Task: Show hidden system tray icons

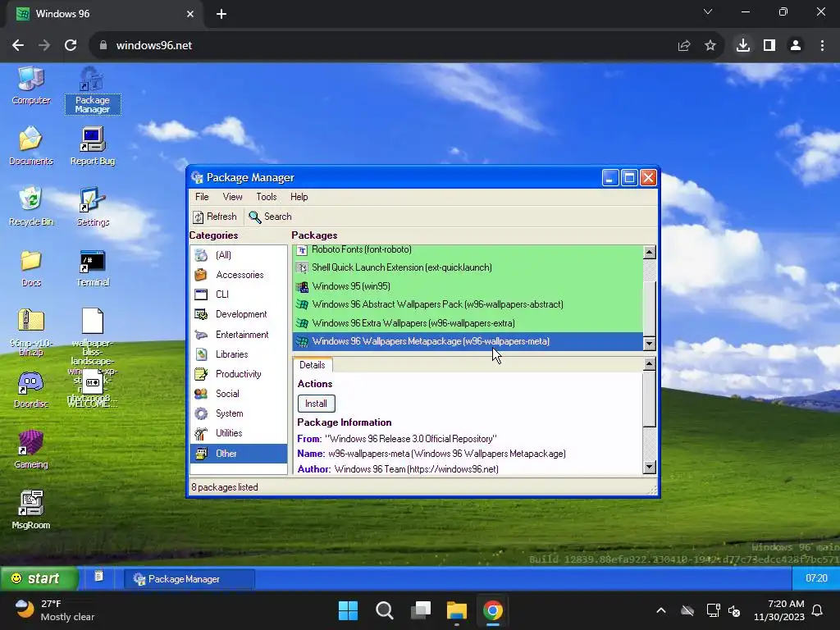Action: (x=661, y=610)
